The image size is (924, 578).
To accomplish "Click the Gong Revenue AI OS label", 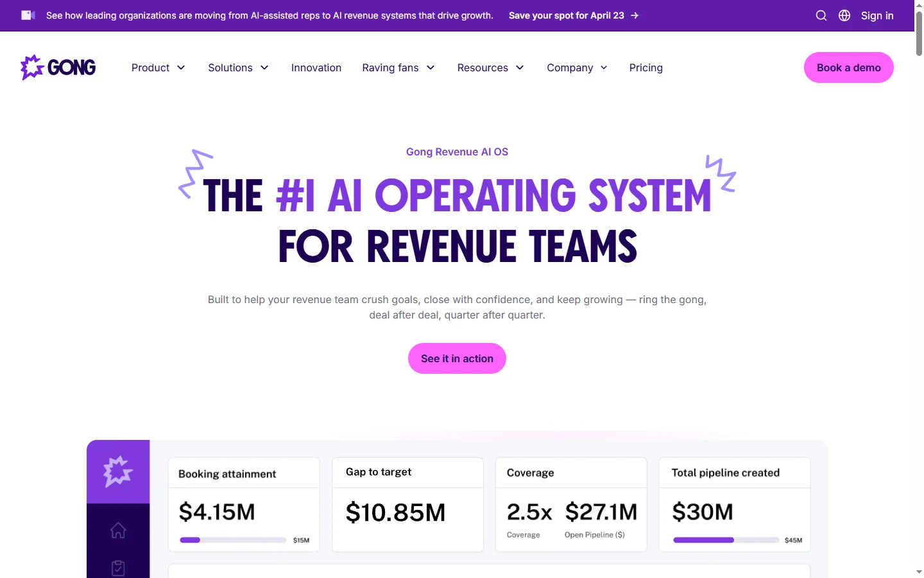I will [457, 152].
